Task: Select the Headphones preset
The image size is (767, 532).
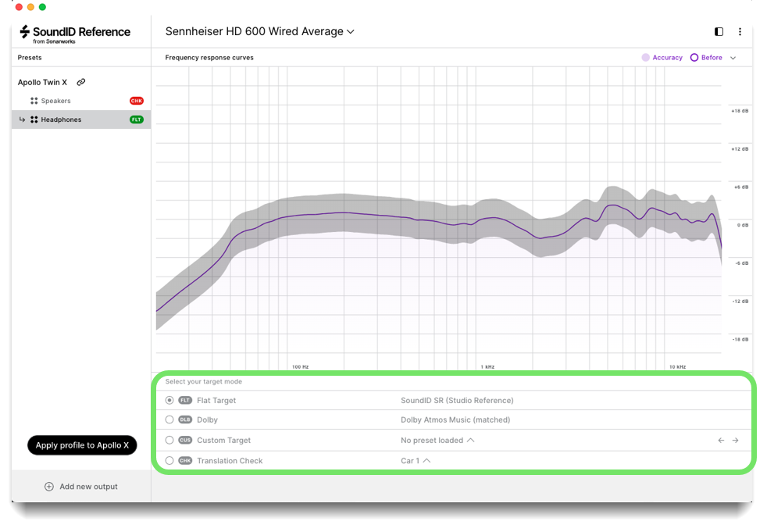Action: click(81, 120)
